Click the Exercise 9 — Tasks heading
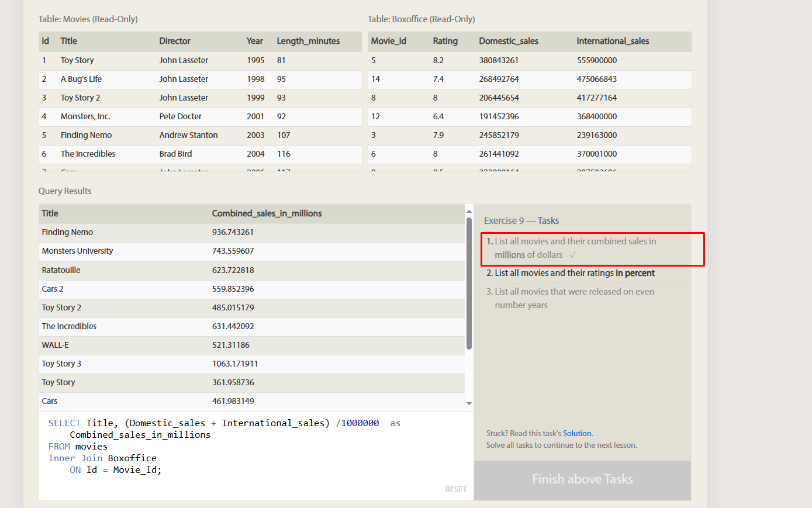 point(521,220)
